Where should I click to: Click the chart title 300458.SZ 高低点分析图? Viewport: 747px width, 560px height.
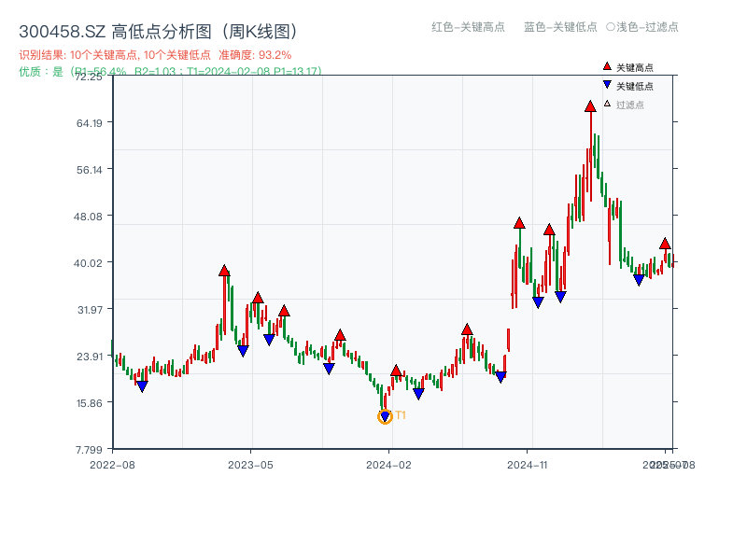[x=159, y=32]
